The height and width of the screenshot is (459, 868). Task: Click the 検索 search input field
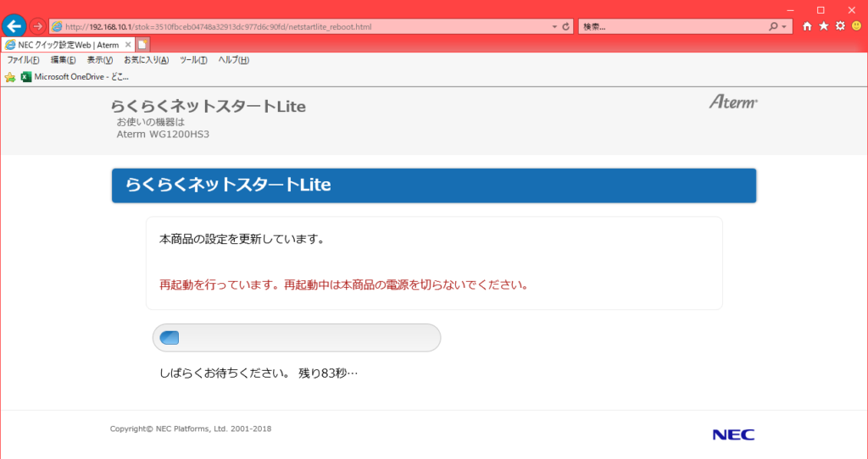coord(672,26)
